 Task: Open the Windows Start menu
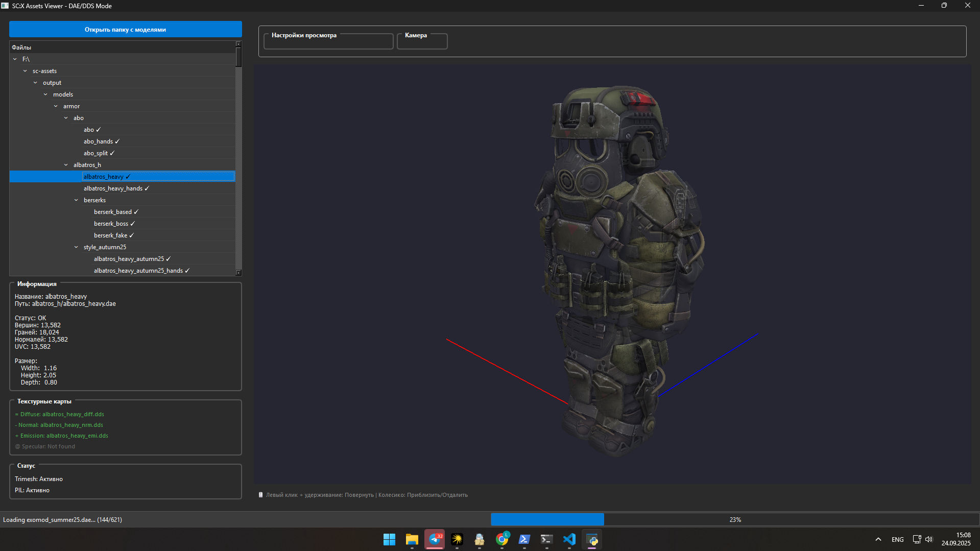389,539
